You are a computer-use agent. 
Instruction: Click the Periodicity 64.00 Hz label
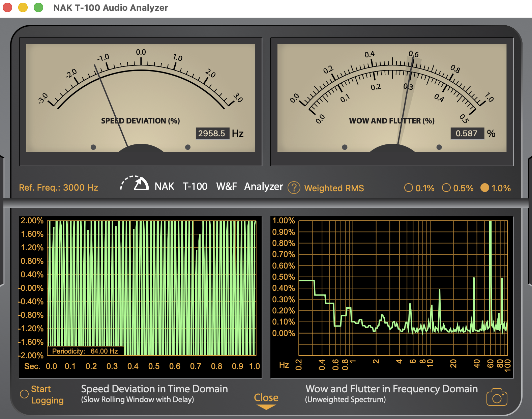[85, 351]
